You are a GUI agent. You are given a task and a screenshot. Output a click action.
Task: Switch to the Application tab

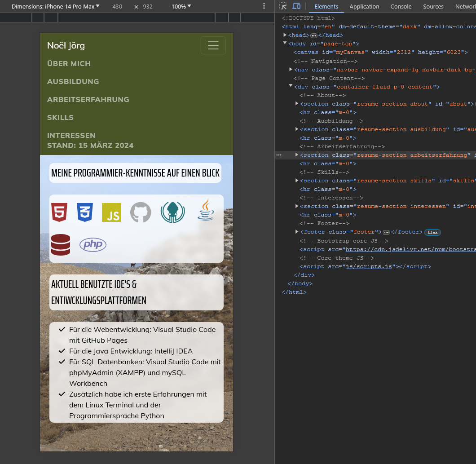point(364,6)
